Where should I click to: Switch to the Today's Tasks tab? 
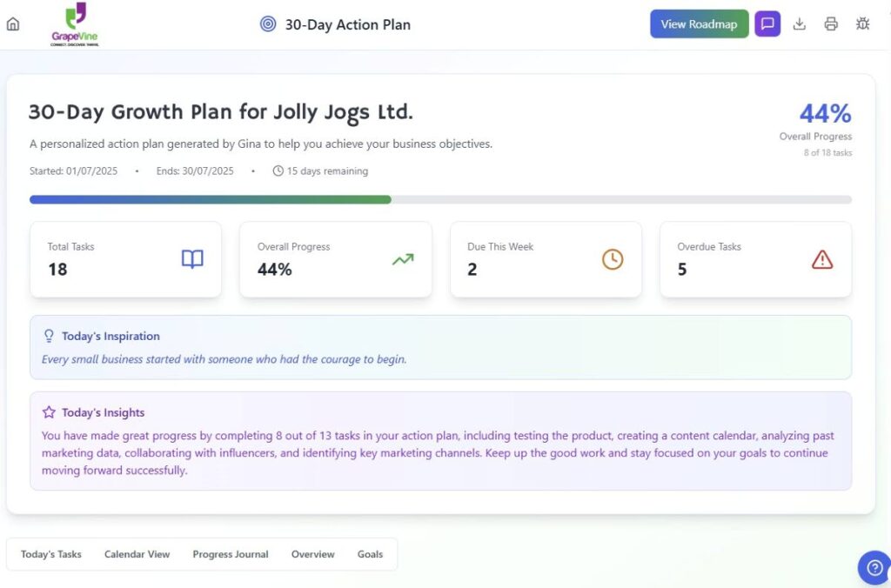[51, 554]
